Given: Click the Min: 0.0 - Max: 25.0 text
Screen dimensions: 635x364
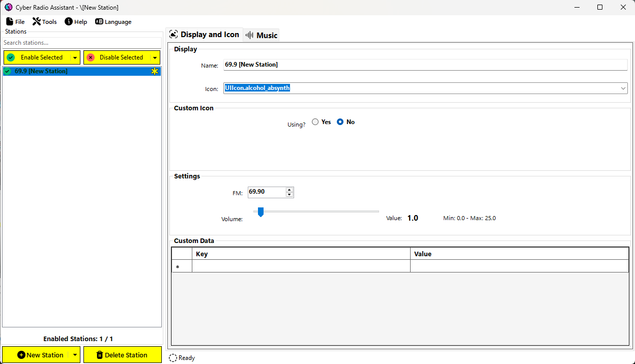Looking at the screenshot, I should tap(470, 218).
